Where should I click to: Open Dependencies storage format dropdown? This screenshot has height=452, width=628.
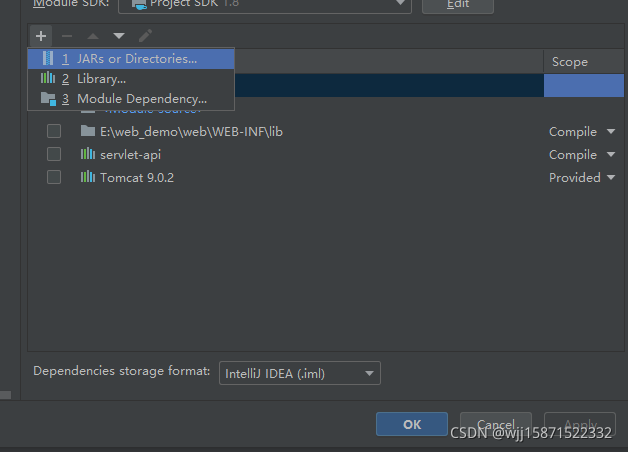click(300, 373)
